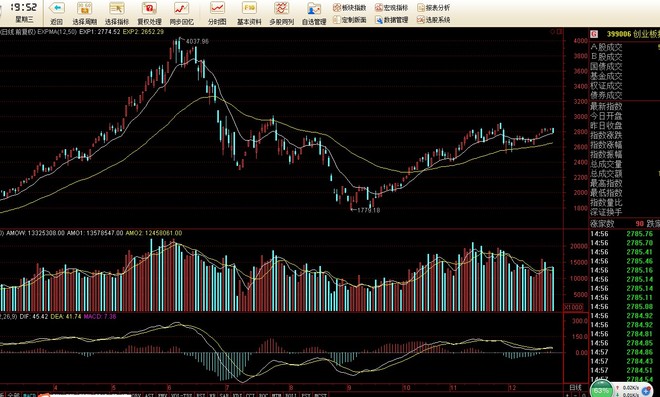Click the AMOW value label in volume pane
Screen dimensions: 660x397
pyautogui.click(x=35, y=233)
